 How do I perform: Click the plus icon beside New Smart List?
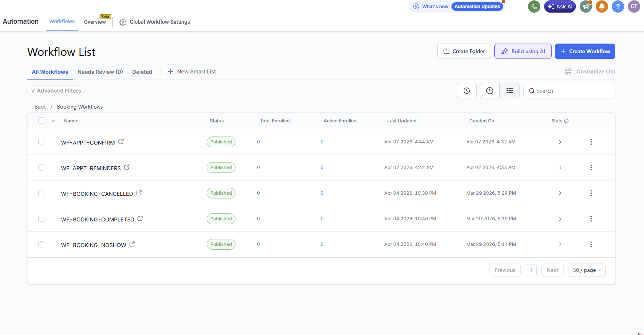point(170,72)
